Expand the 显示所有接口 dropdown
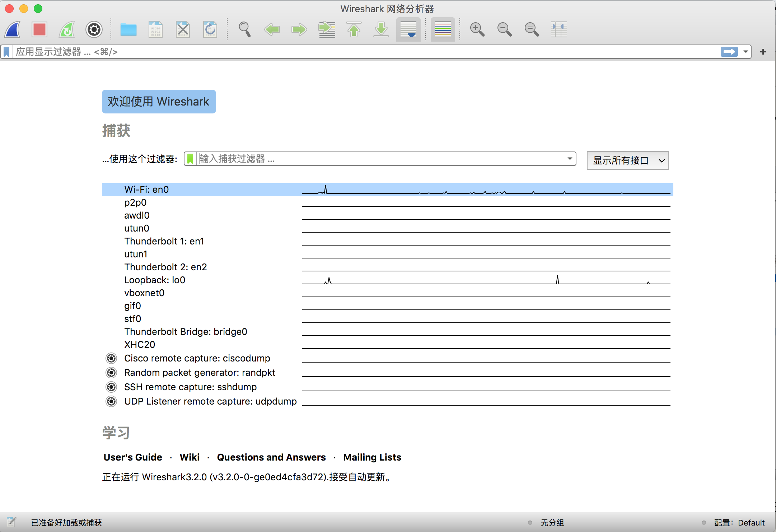The image size is (776, 532). pos(627,160)
